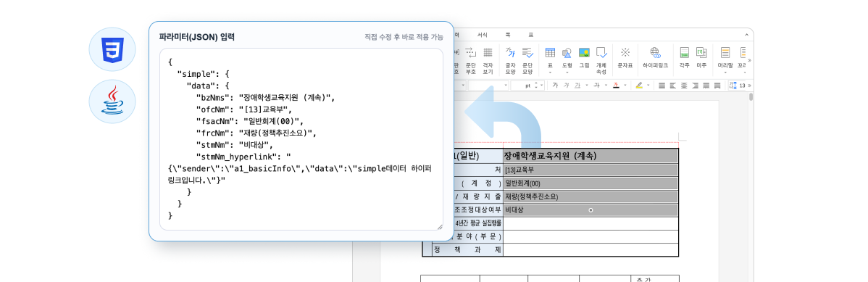Click the 정 책 과 제 label cell
The image size is (868, 282).
pyautogui.click(x=468, y=250)
